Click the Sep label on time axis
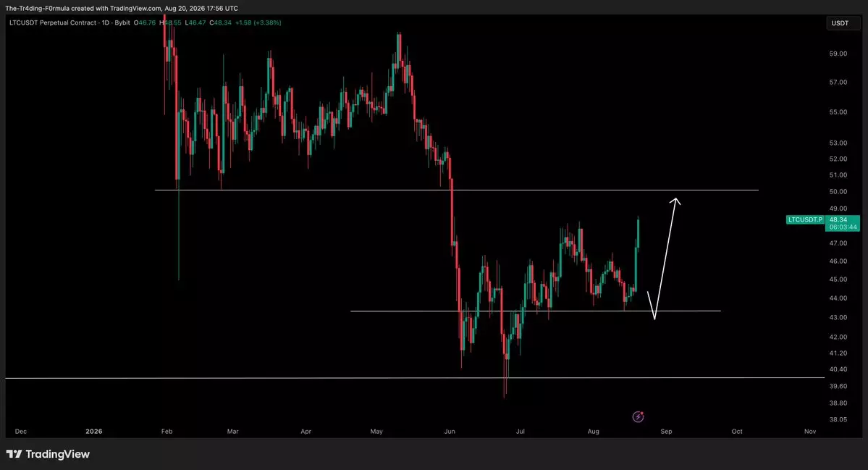868x470 pixels. click(x=666, y=431)
